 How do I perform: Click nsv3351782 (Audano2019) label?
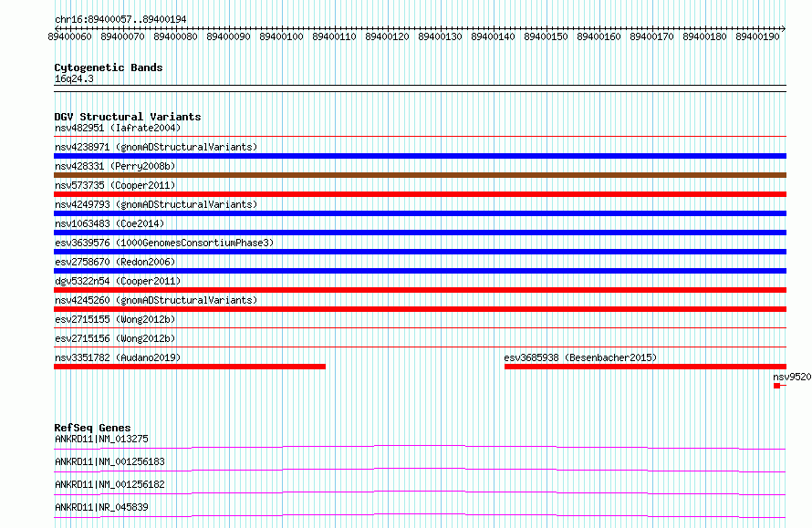[x=118, y=357]
